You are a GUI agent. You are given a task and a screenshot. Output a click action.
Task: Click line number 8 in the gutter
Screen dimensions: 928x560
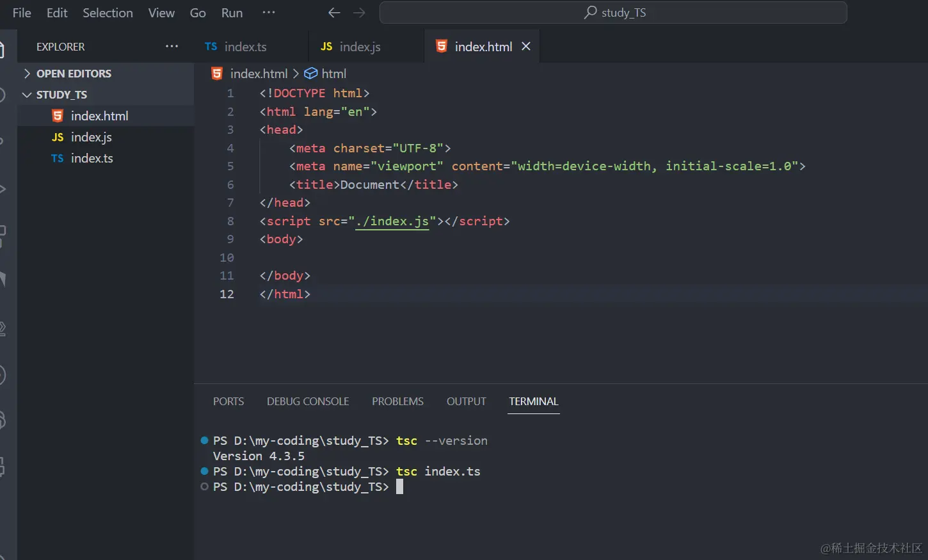pos(230,221)
